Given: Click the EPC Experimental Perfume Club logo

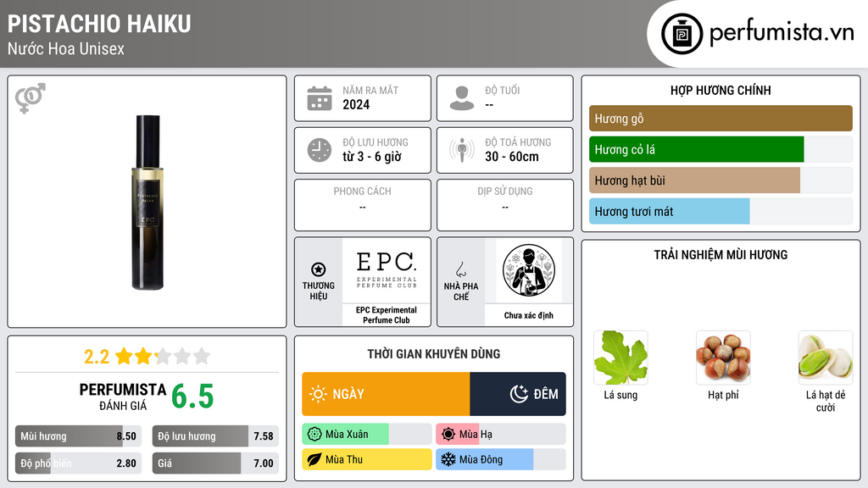Looking at the screenshot, I should 387,269.
